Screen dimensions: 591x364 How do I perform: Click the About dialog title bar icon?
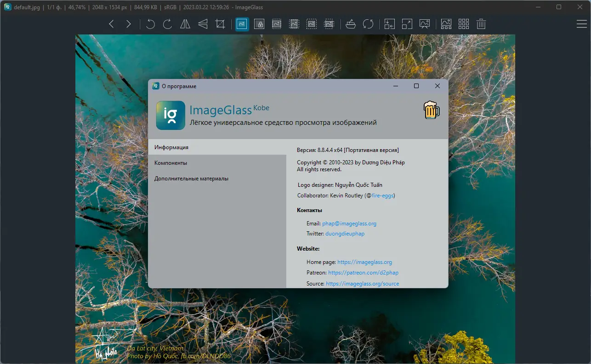click(156, 86)
